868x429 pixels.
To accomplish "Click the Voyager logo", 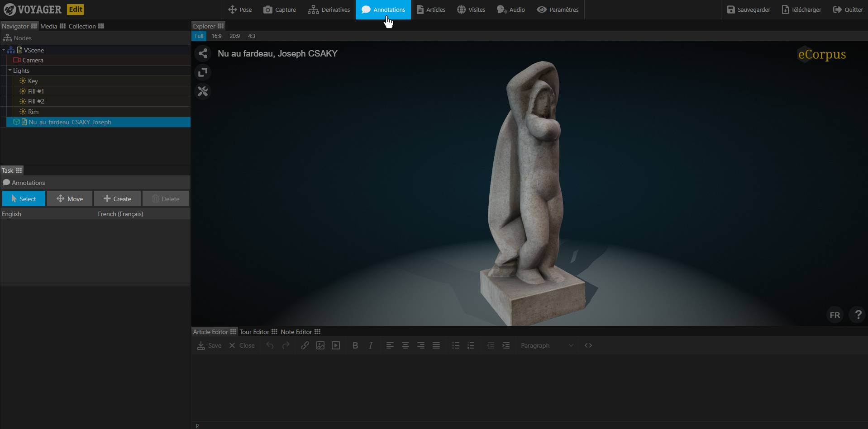I will pyautogui.click(x=33, y=9).
